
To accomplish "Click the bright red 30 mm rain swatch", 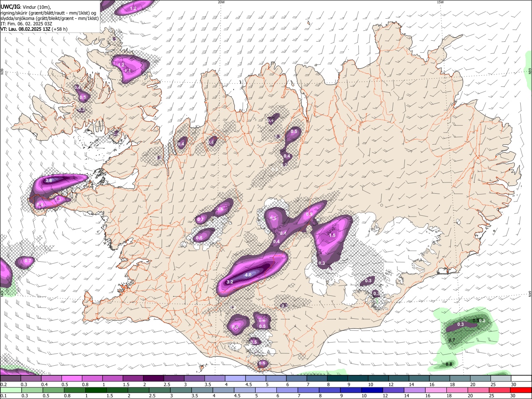I will click(521, 390).
